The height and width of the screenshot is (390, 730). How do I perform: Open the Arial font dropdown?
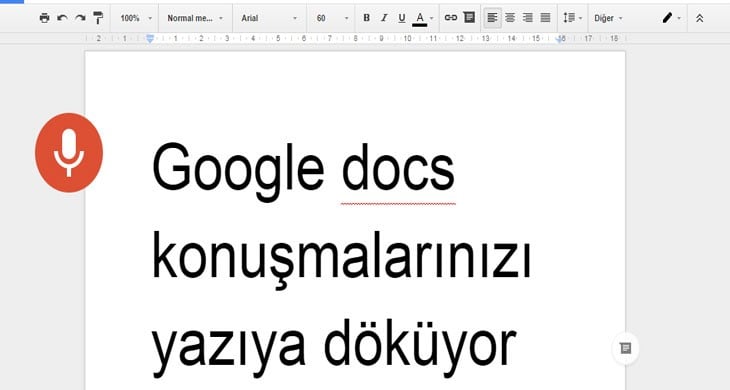pyautogui.click(x=269, y=18)
